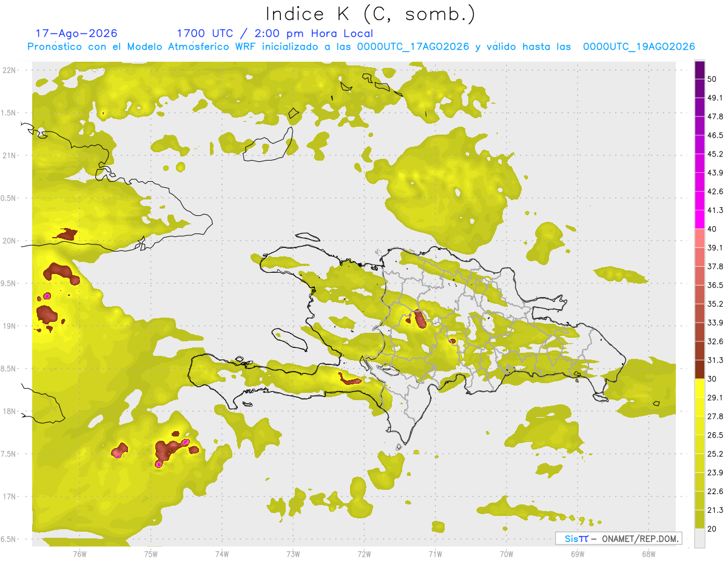The image size is (728, 562).
Task: Select the '71W' longitude label
Action: (435, 554)
